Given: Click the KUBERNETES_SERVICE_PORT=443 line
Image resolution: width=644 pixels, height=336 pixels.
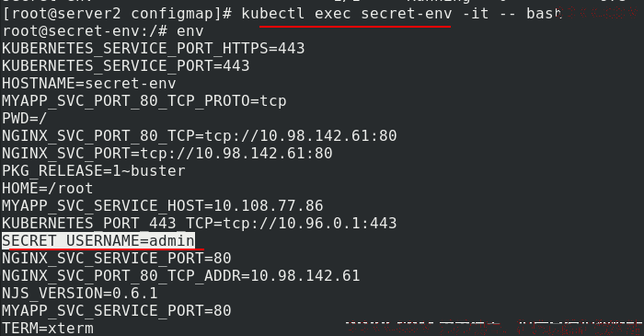Looking at the screenshot, I should click(126, 66).
